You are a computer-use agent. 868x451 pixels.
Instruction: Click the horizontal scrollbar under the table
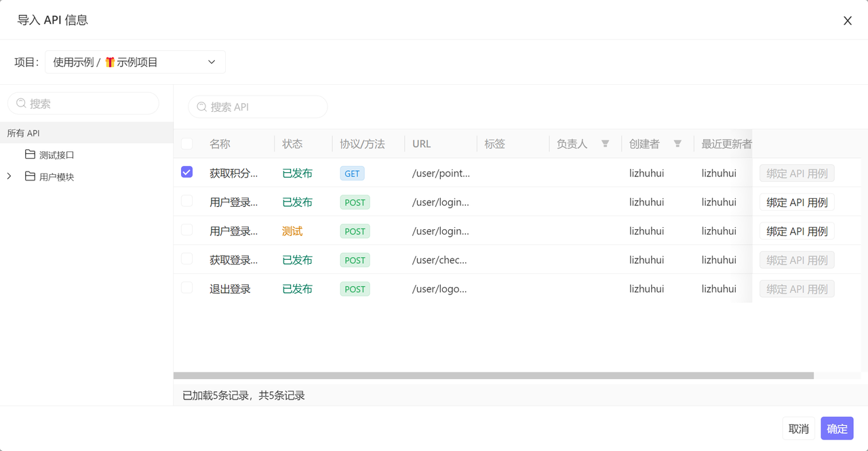point(494,375)
